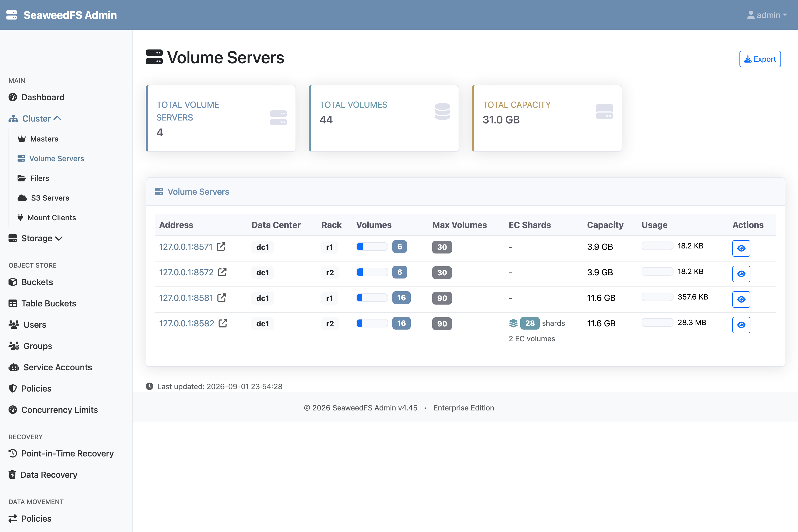
Task: Select Volume Servers in sidebar
Action: pyautogui.click(x=51, y=159)
